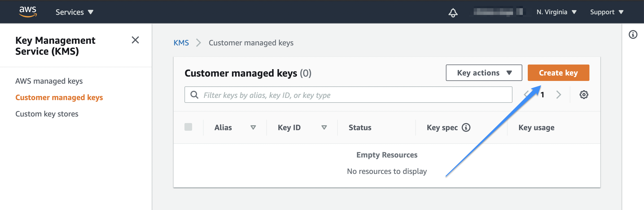Click the AWS logo icon
Screen dimensions: 644x210
[x=28, y=12]
